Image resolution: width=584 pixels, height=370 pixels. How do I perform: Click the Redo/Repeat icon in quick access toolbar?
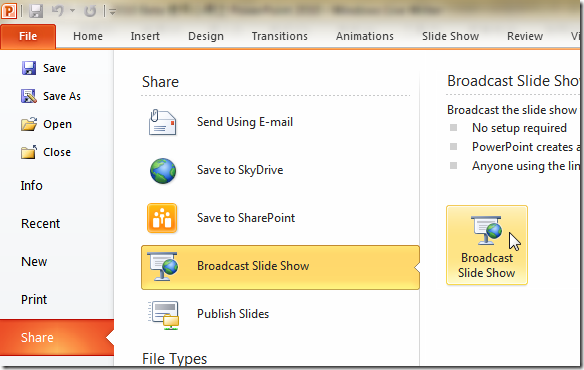point(90,11)
